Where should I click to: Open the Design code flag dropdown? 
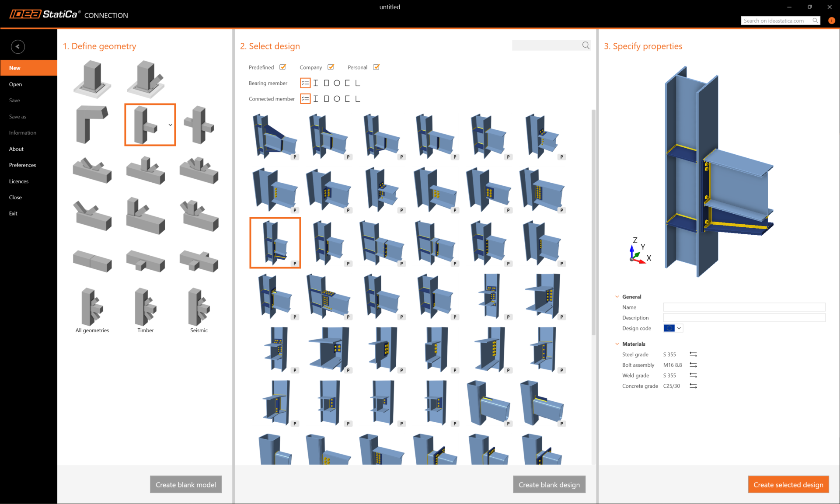[x=673, y=328]
